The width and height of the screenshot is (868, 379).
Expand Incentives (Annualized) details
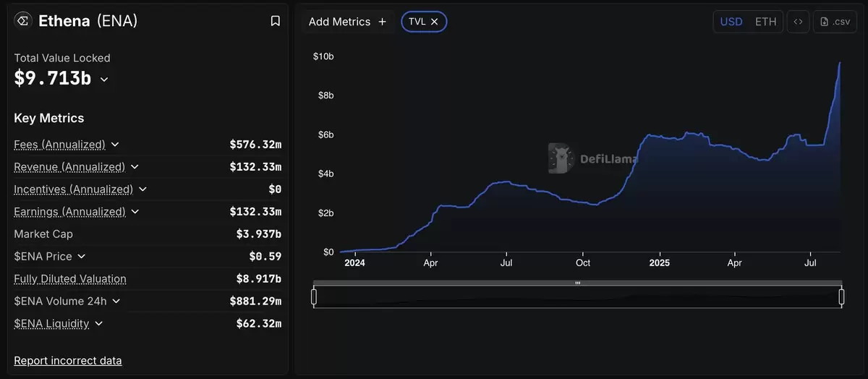142,189
